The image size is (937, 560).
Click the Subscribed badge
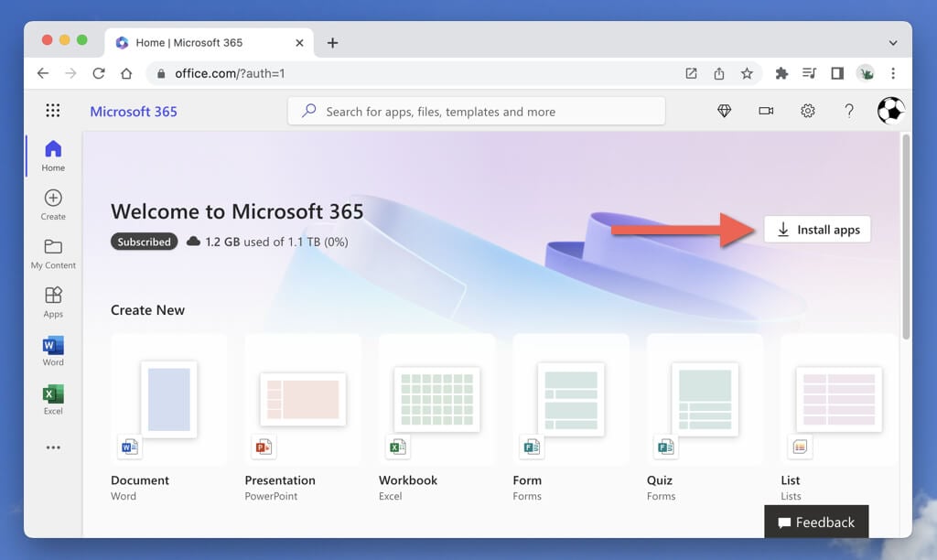(144, 242)
